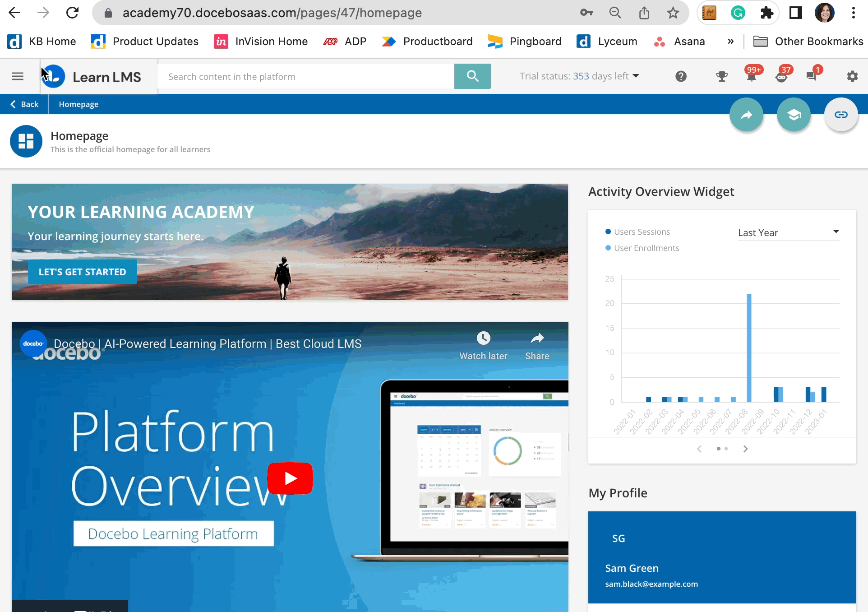Open the hamburger main menu
868x612 pixels.
(18, 76)
